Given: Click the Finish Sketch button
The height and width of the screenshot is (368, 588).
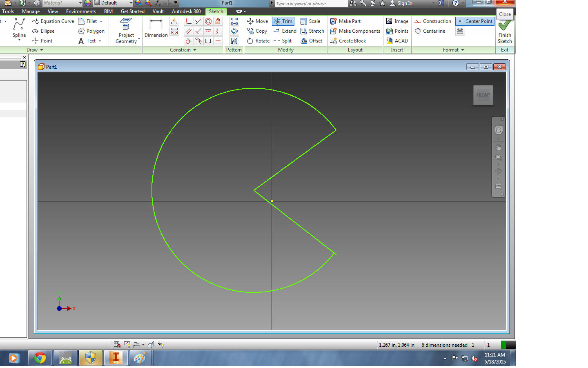Looking at the screenshot, I should 505,31.
